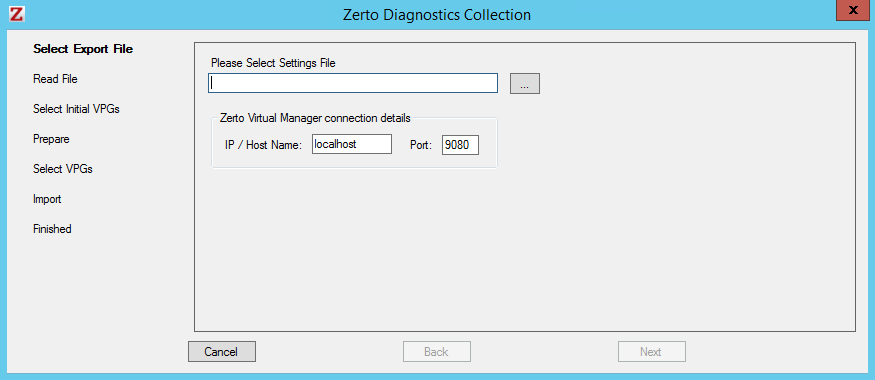Click the disabled Back button
The width and height of the screenshot is (875, 380).
point(437,352)
